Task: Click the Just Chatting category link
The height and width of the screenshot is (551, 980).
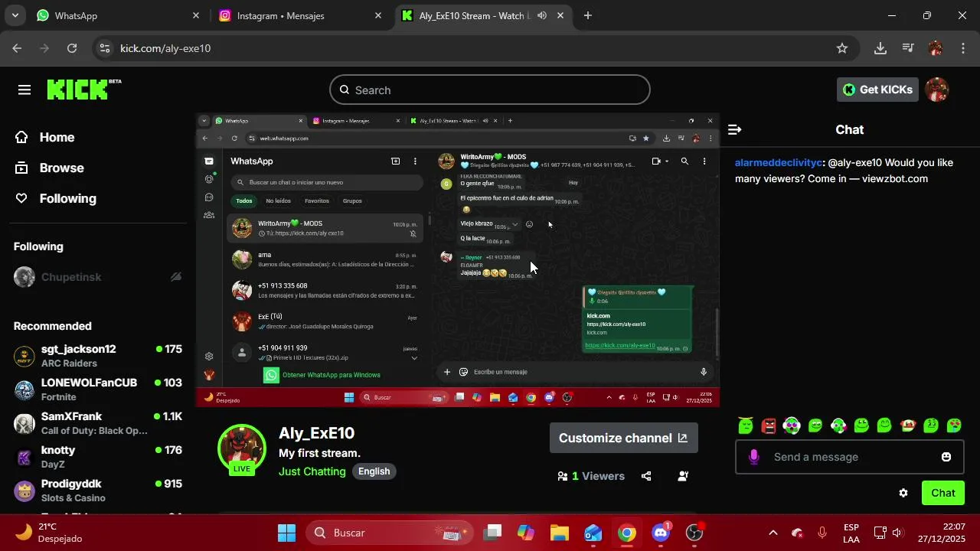Action: coord(312,471)
